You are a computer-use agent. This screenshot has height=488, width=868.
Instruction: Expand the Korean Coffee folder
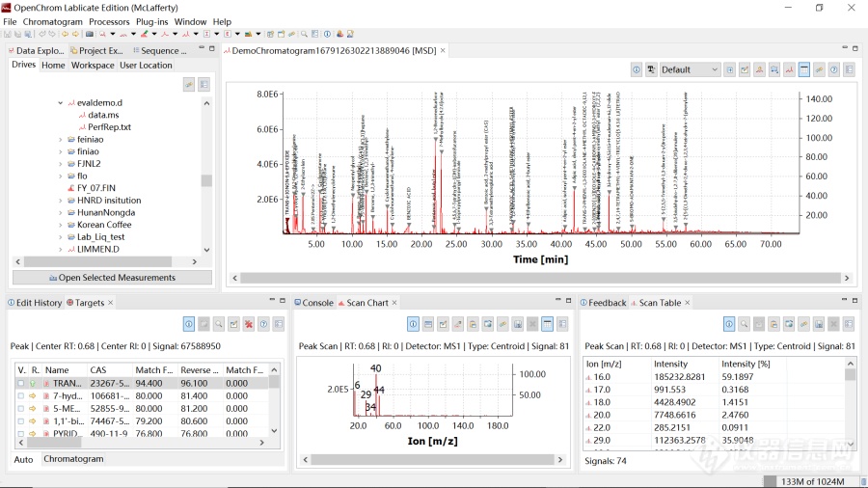tap(60, 225)
